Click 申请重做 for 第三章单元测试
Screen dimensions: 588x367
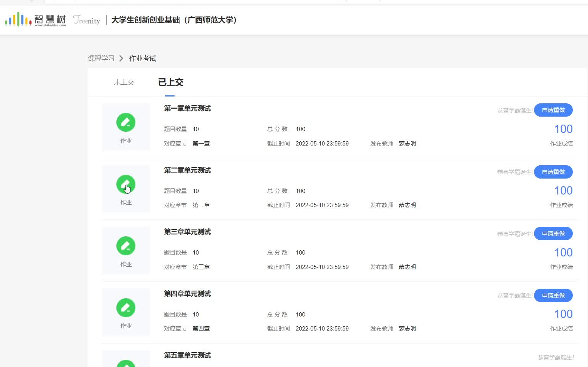click(553, 234)
